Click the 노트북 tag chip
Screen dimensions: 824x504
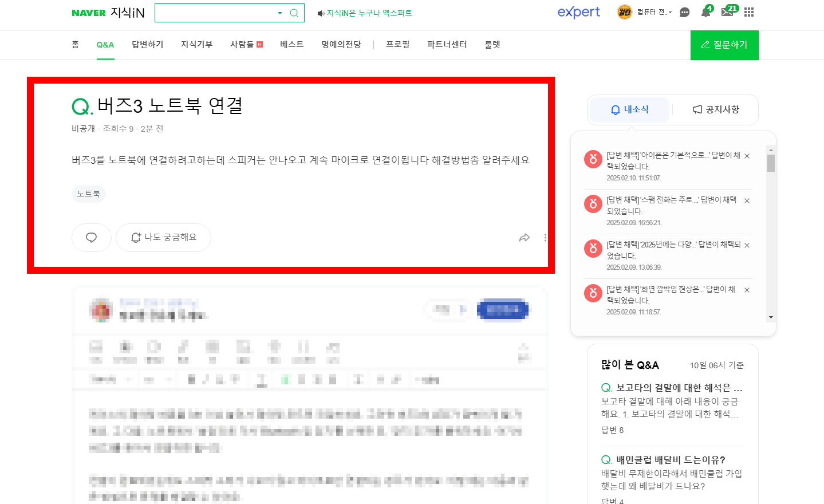(89, 194)
